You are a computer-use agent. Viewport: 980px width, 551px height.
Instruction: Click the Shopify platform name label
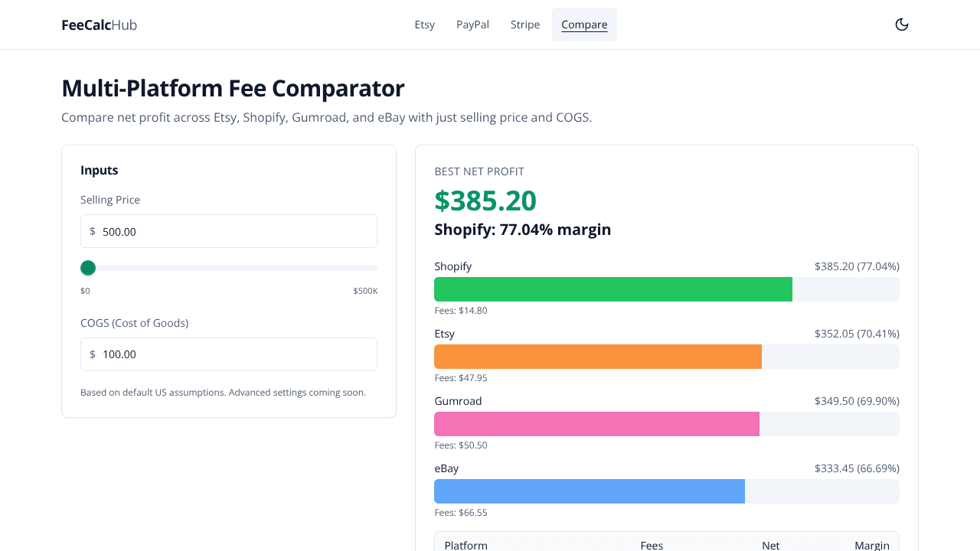pyautogui.click(x=453, y=266)
